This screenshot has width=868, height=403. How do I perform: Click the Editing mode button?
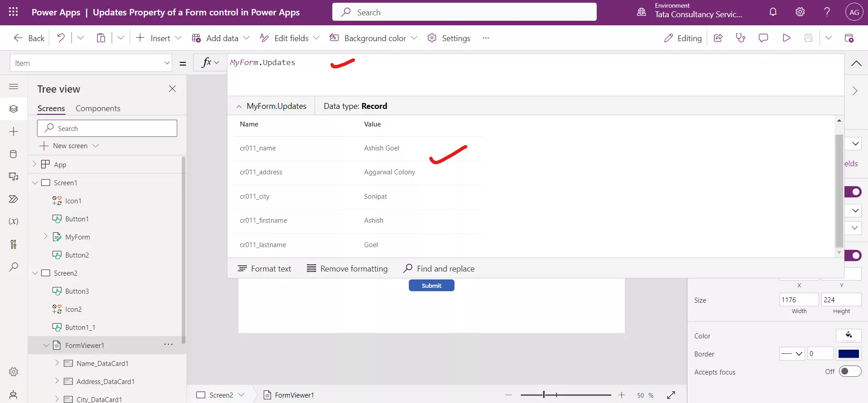point(683,38)
